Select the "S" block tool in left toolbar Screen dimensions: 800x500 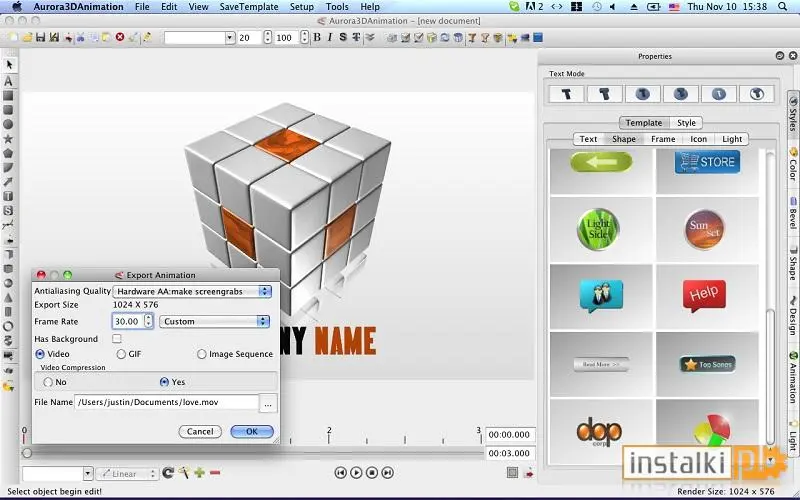9,211
